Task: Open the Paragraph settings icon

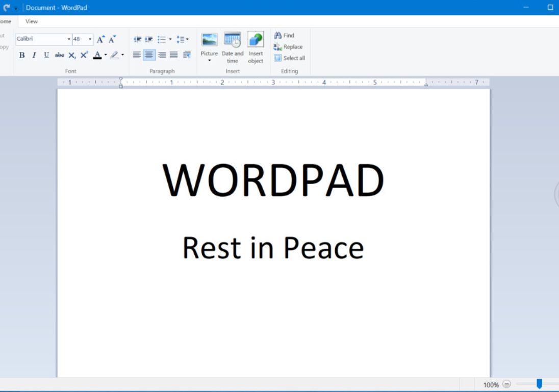Action: tap(187, 55)
